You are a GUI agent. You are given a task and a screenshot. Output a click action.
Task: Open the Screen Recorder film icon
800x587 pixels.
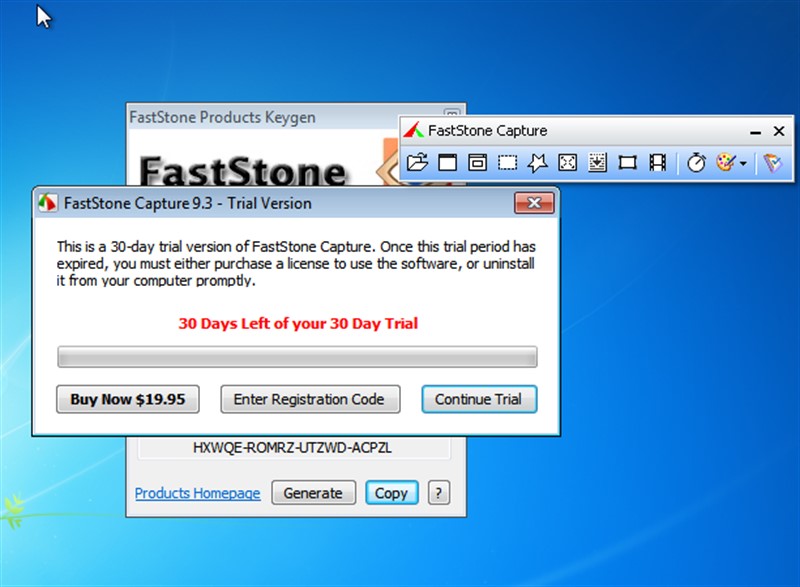click(x=657, y=163)
